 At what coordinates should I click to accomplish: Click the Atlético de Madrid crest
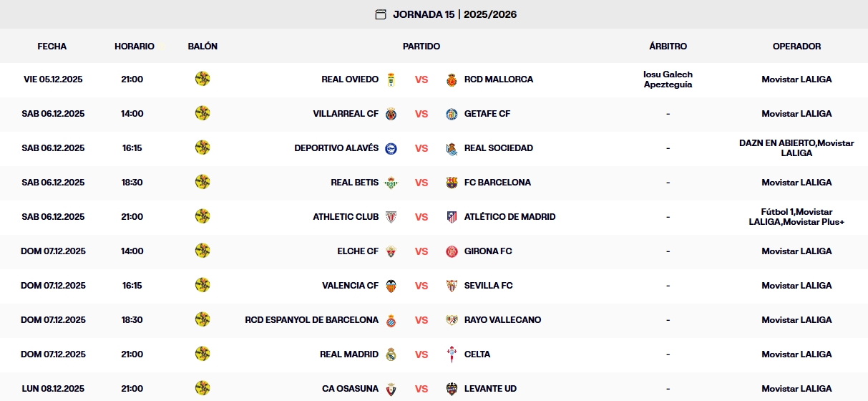[452, 217]
